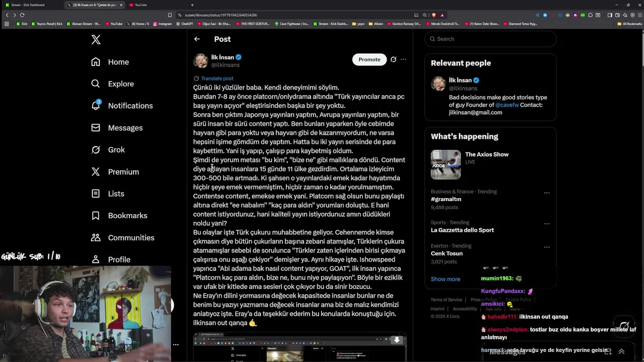
Task: Reload the page with the refresh button
Action: (x=22, y=15)
